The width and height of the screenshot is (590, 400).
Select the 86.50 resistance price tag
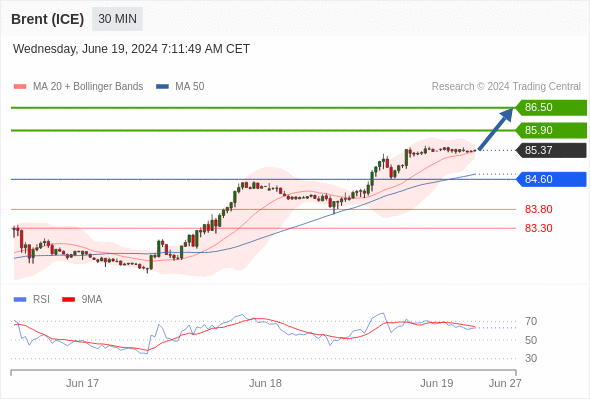click(x=550, y=108)
